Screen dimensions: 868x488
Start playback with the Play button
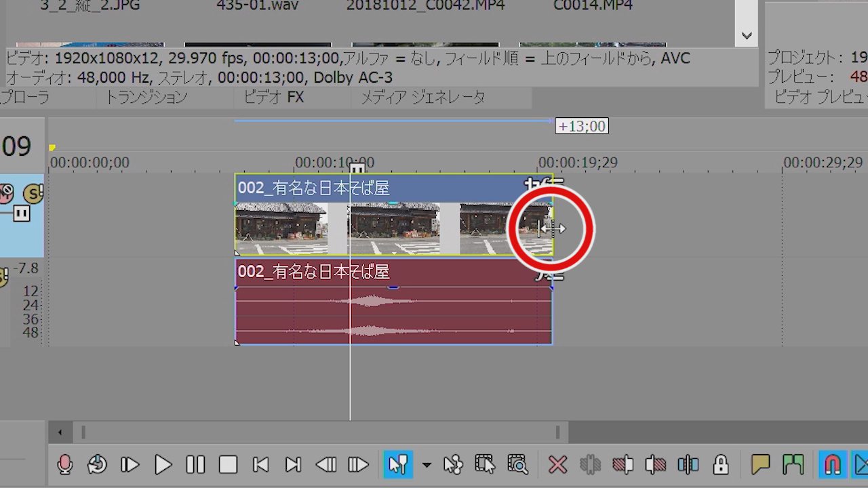point(163,464)
